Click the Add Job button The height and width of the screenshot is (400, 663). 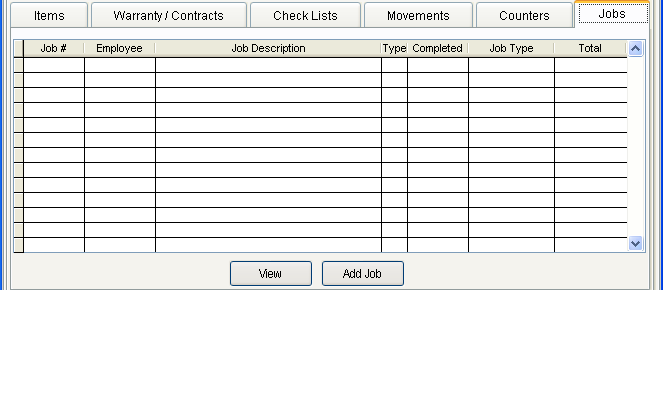coord(362,274)
